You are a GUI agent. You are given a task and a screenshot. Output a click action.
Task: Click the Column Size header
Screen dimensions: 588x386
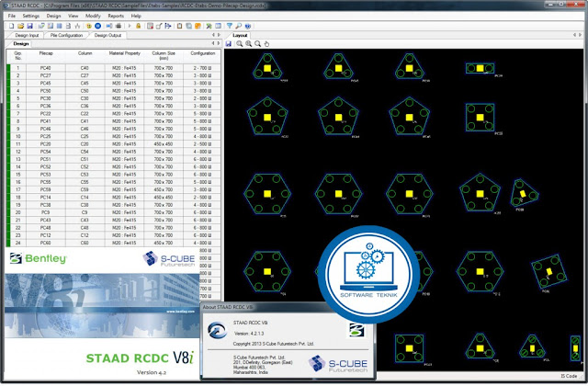[164, 55]
